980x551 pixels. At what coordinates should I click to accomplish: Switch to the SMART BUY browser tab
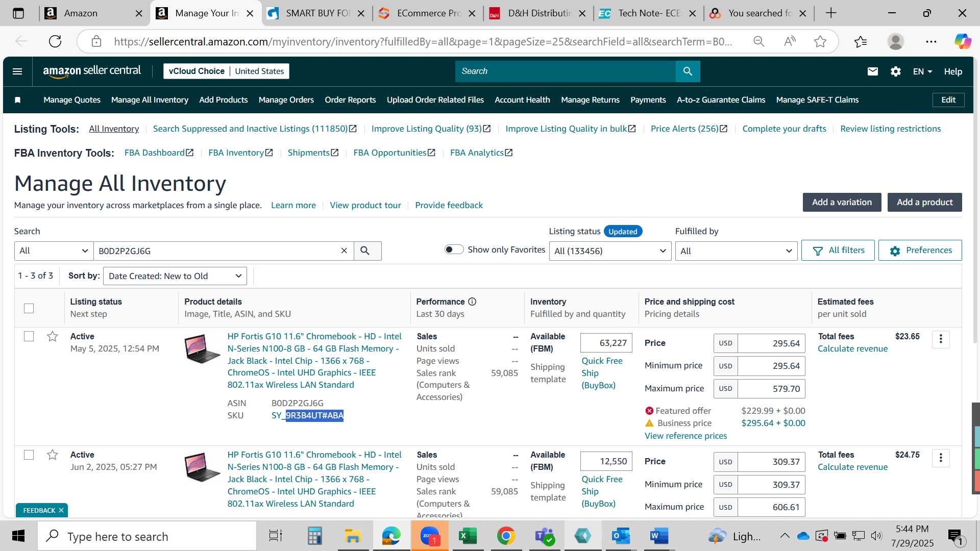[x=316, y=13]
